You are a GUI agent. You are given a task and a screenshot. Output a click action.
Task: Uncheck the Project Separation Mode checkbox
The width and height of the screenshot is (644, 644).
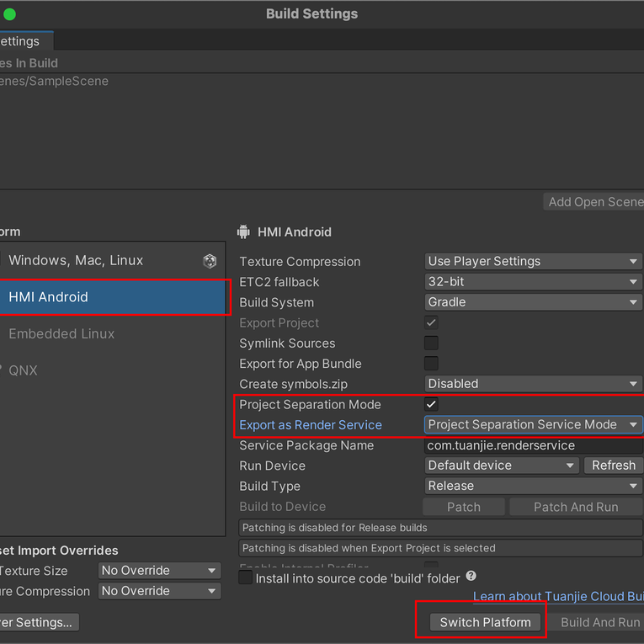click(x=431, y=404)
